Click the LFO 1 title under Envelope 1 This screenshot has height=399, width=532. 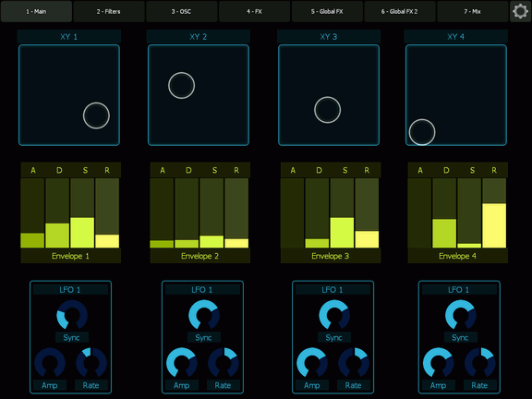point(70,289)
